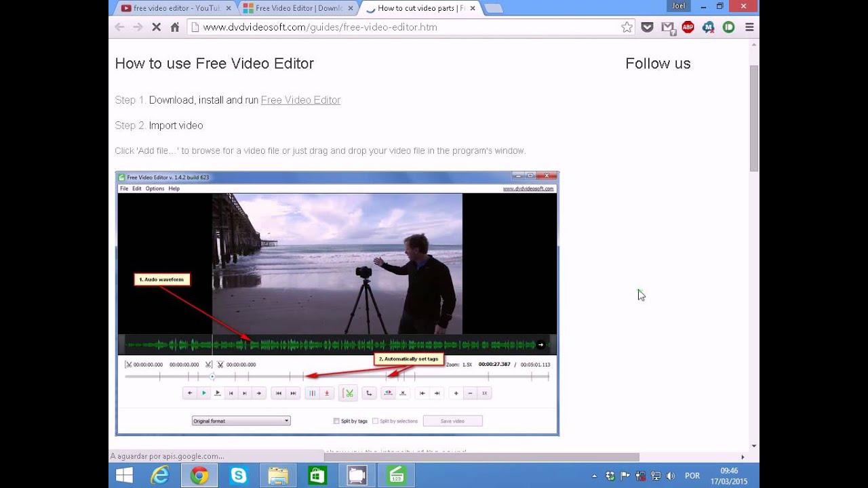Click the scroll-right arrow of the horizontal scrollbar
Viewport: 868px width, 488px height.
743,457
